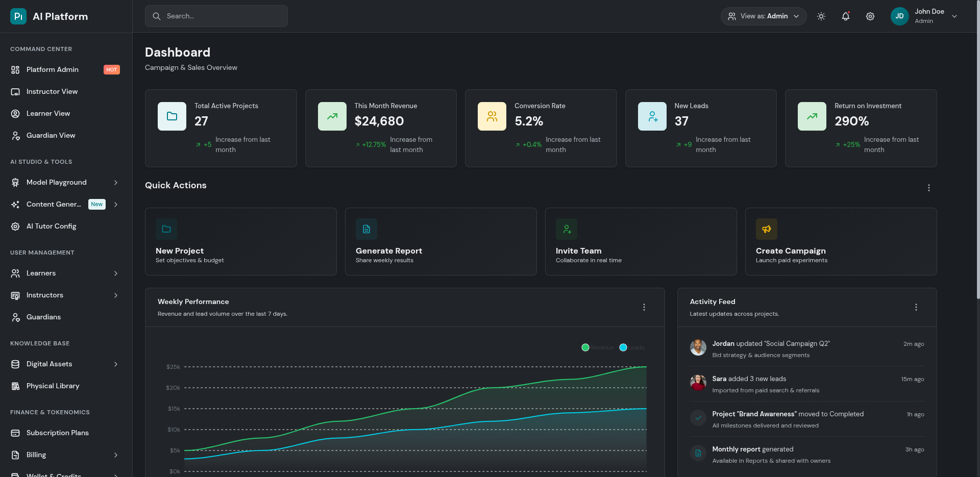This screenshot has height=477, width=980.
Task: Expand the Content Generator submenu
Action: [53, 204]
